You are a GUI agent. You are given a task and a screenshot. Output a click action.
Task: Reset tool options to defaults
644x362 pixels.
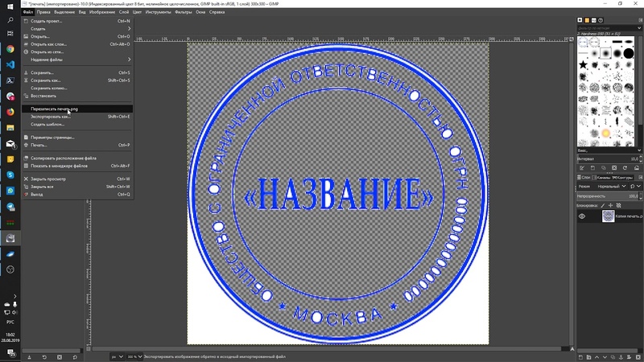[75, 357]
